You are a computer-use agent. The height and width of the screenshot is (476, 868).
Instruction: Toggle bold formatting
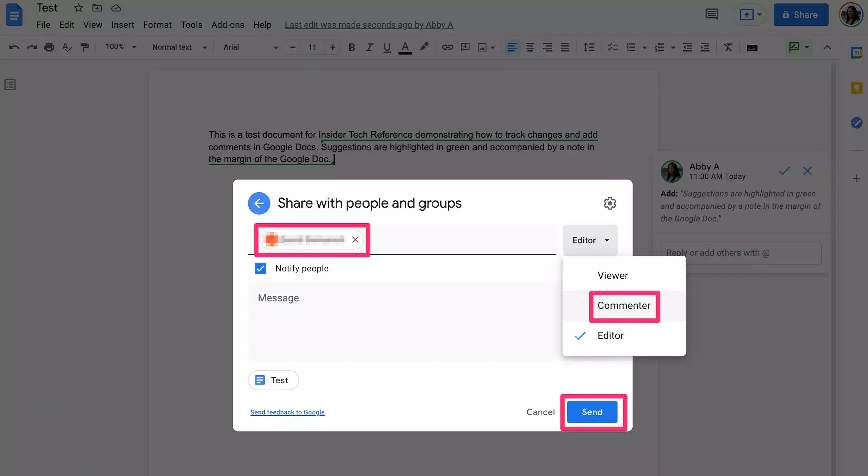351,47
